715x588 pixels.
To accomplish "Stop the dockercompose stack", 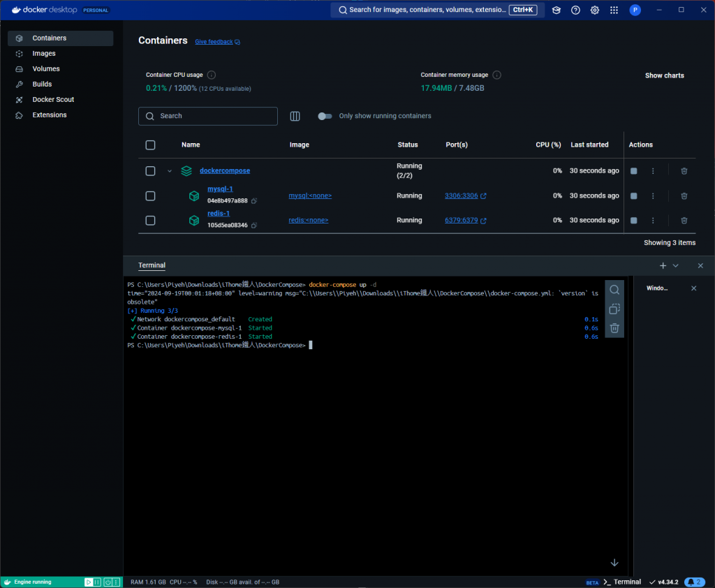I will click(x=633, y=171).
